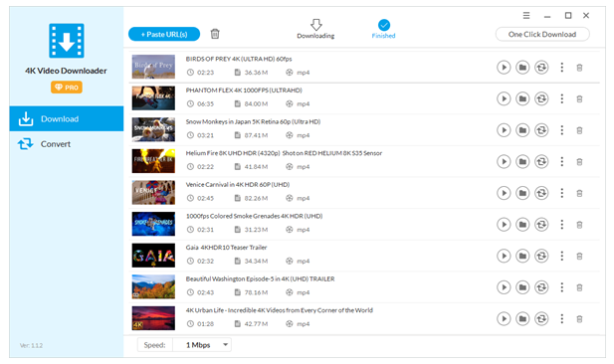Open more options for Venice Carnival row
Image resolution: width=614 pixels, height=364 pixels.
click(x=562, y=193)
